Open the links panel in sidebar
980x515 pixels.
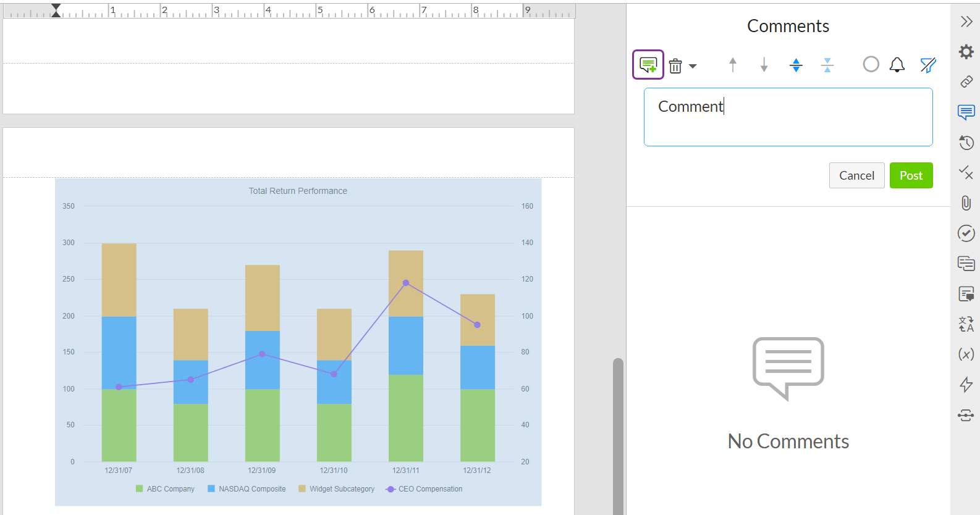(966, 82)
